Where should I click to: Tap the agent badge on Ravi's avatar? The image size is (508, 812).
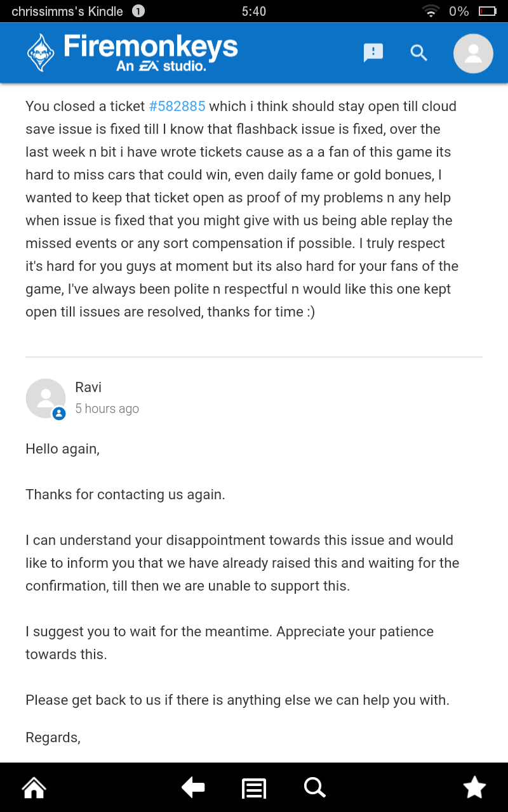(x=59, y=414)
